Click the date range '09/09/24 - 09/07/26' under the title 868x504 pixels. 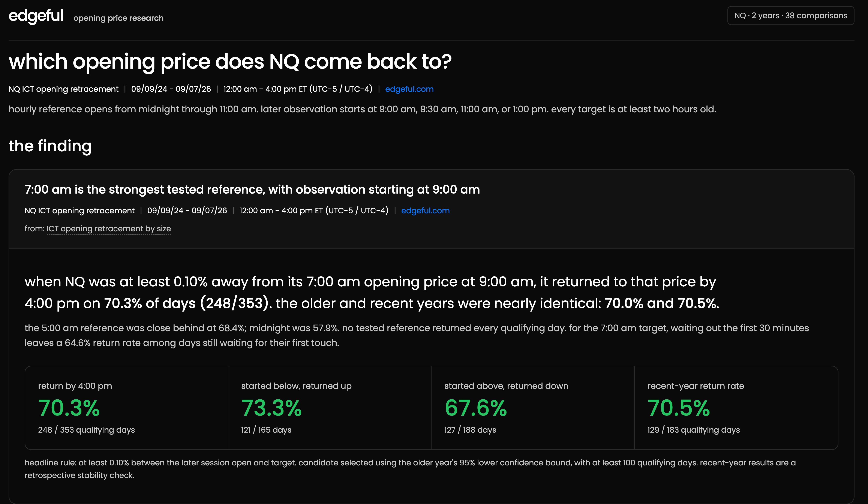pyautogui.click(x=171, y=89)
